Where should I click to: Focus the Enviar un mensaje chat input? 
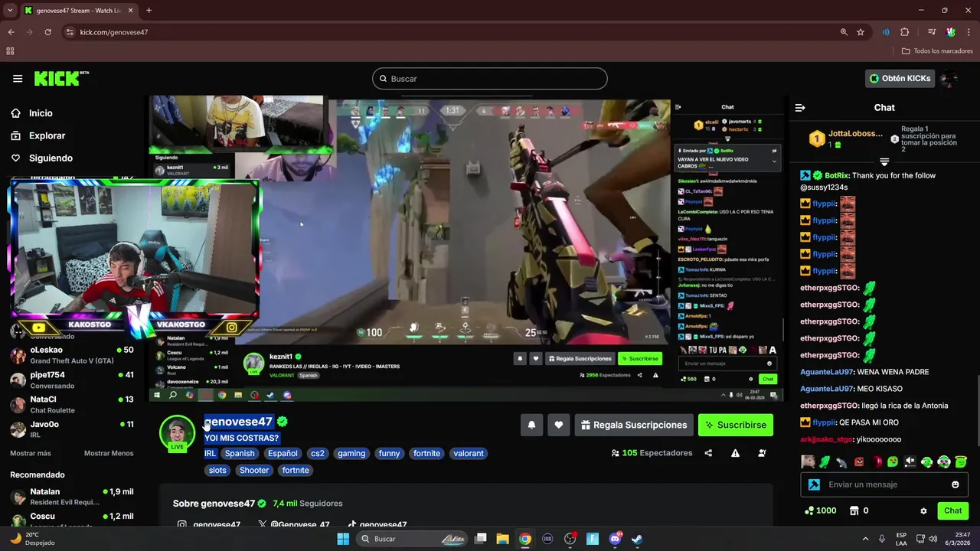click(x=884, y=484)
